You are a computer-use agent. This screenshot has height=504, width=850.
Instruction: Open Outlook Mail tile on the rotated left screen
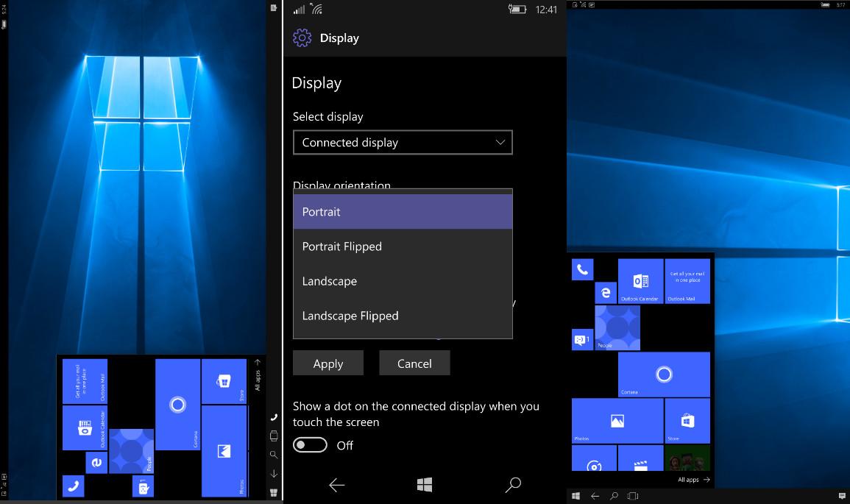pos(85,382)
